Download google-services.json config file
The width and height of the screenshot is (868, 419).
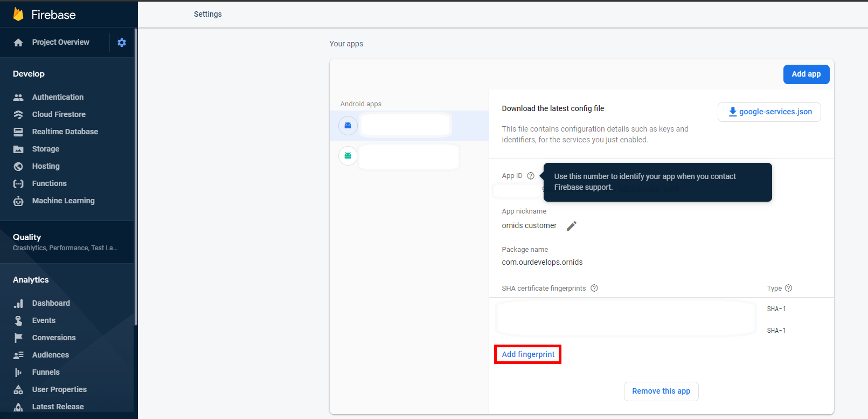click(769, 112)
